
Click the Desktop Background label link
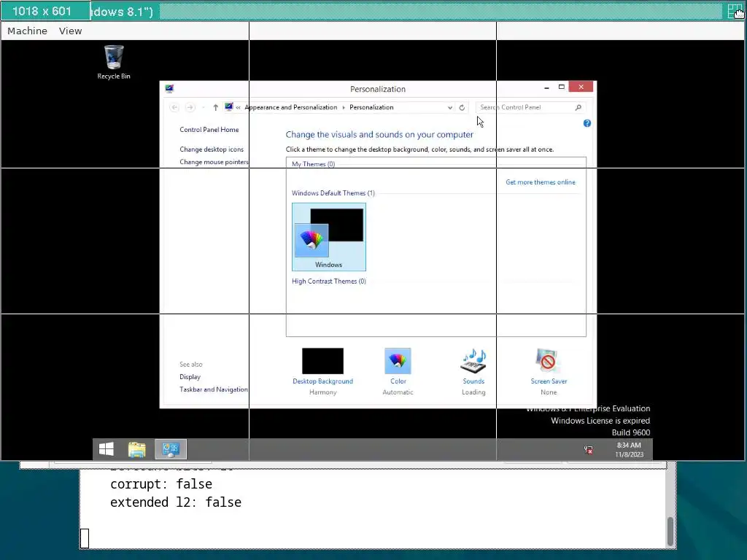[322, 381]
